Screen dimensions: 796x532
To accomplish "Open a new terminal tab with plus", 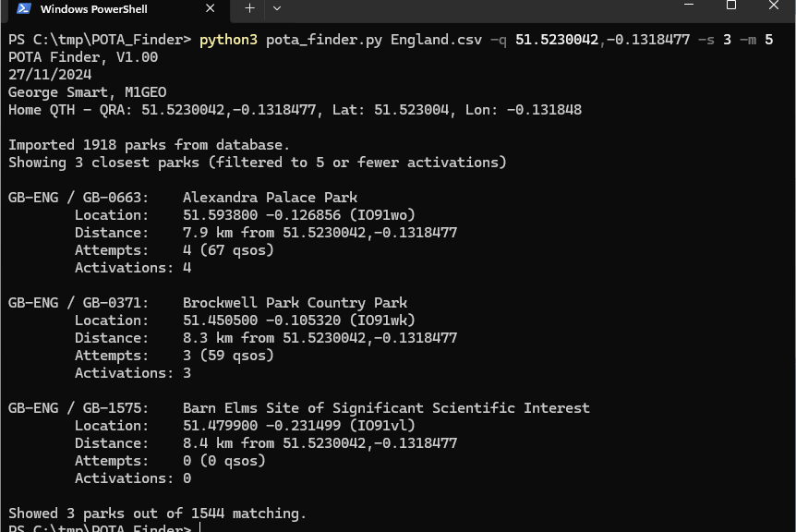I will click(x=249, y=8).
